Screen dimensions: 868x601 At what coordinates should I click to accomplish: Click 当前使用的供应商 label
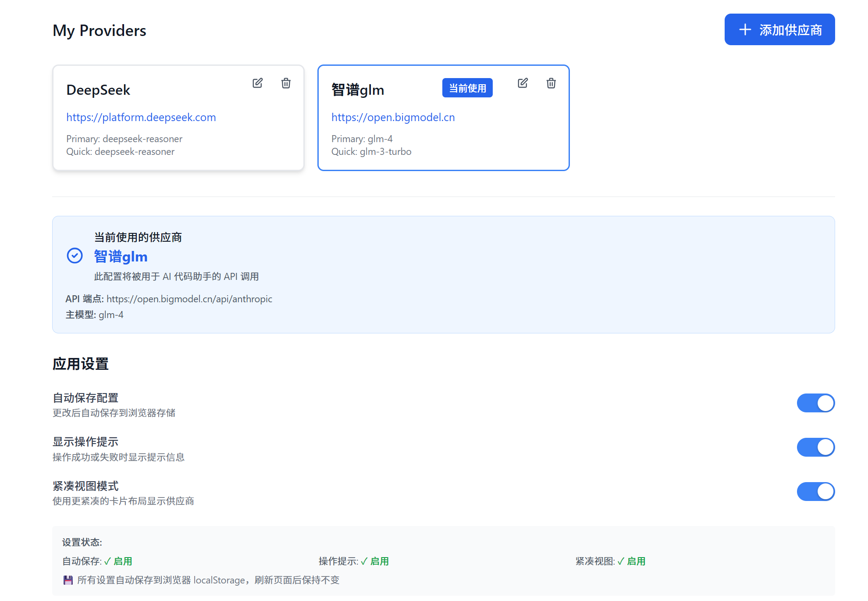point(138,237)
